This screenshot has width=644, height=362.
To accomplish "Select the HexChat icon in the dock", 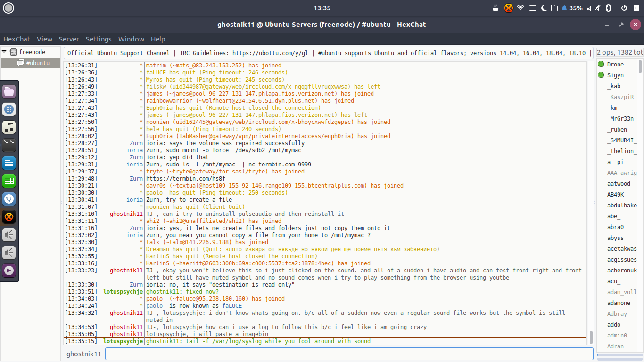I will tap(9, 217).
